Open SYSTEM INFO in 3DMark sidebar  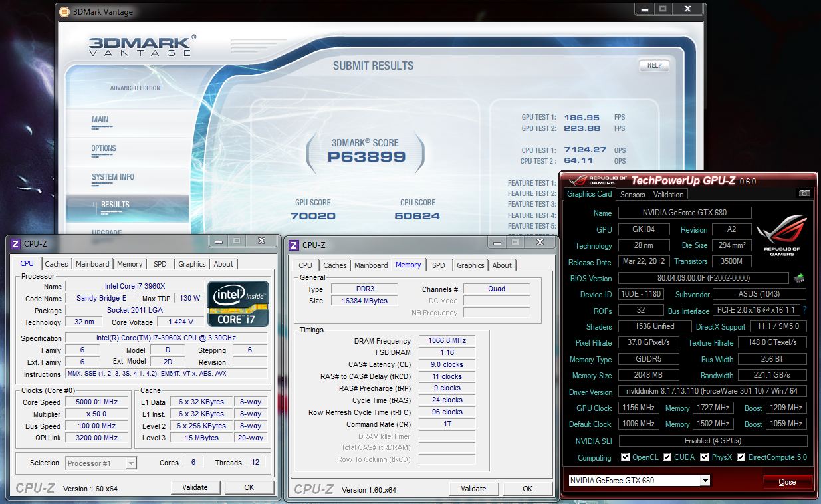click(113, 177)
